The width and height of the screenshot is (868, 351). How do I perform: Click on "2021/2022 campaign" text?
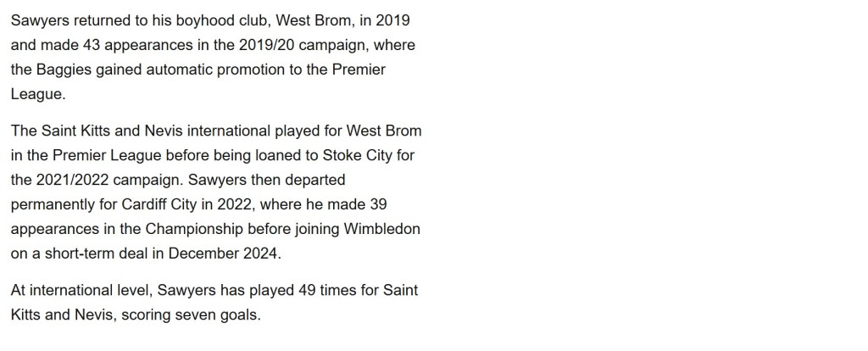109,180
